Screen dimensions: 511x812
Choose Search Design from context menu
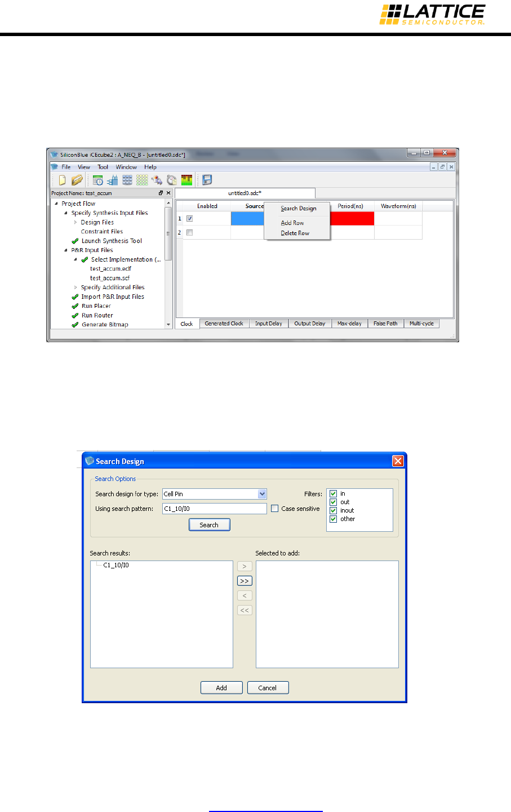click(298, 209)
